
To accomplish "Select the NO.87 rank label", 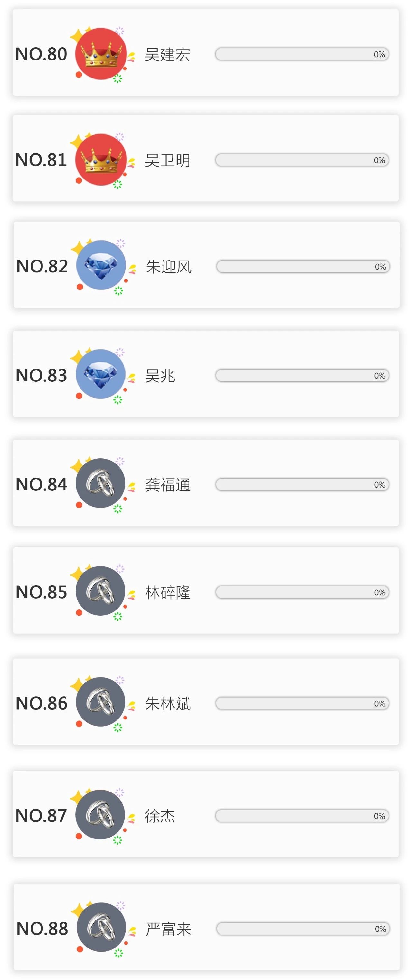I will point(41,816).
